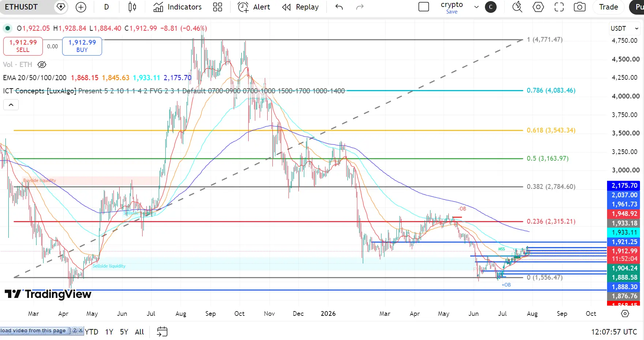Click the 0.00 spread value
Viewport: 644px width, 340px height.
pyautogui.click(x=52, y=46)
